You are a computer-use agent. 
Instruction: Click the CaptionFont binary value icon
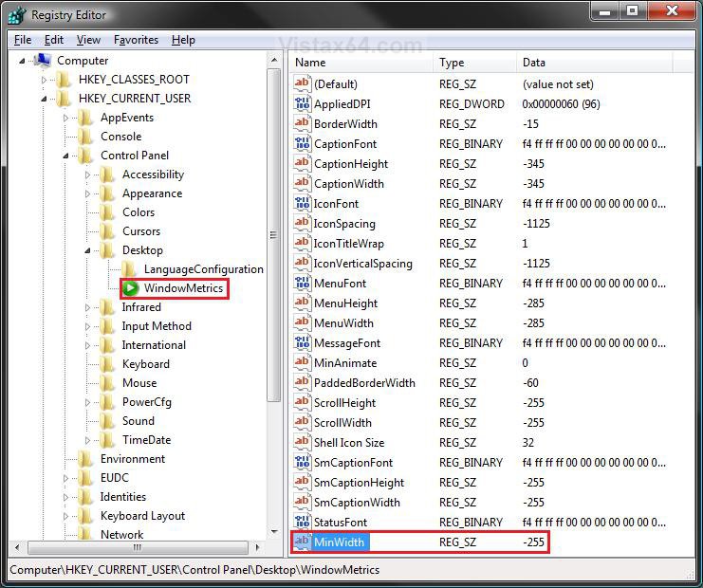click(x=303, y=144)
